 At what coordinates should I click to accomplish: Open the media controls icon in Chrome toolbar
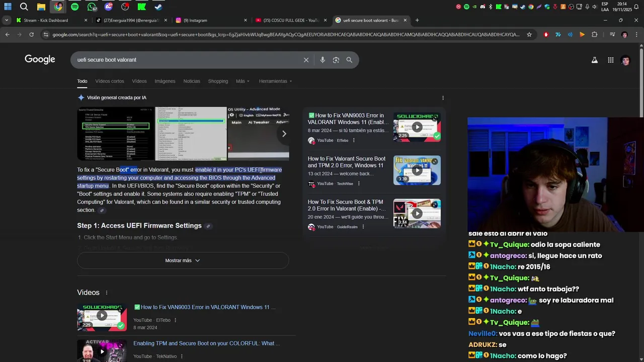pyautogui.click(x=612, y=34)
